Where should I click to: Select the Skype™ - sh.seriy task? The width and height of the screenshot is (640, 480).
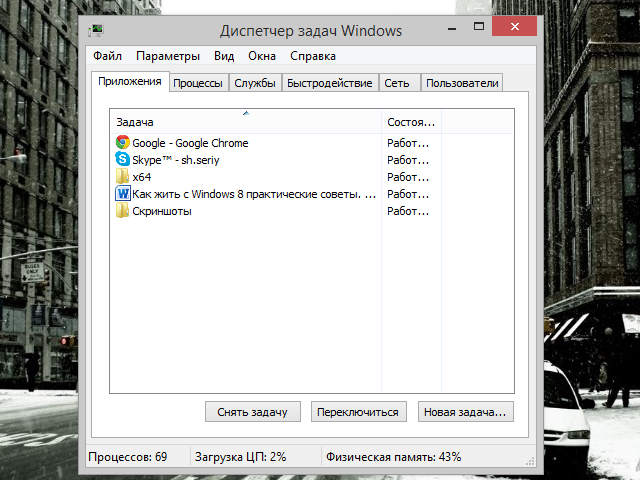tap(176, 160)
